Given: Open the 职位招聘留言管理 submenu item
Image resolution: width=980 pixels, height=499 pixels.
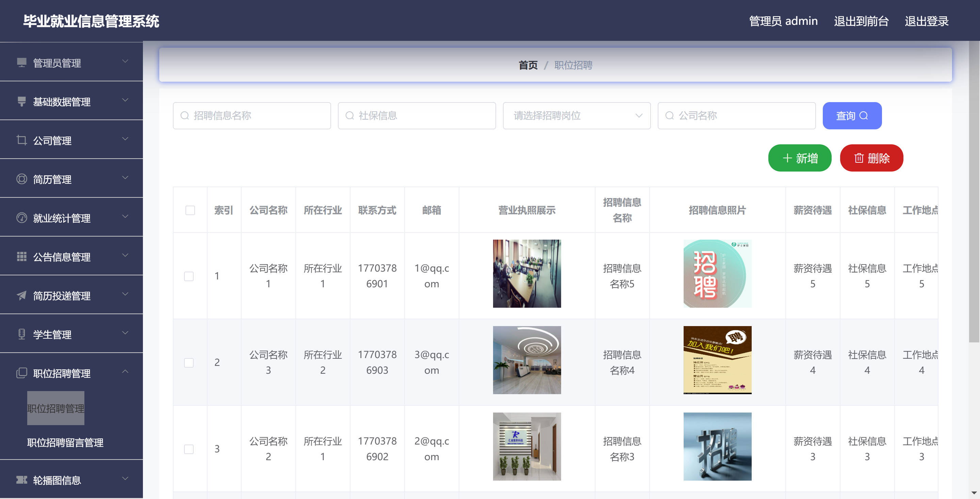Looking at the screenshot, I should (x=65, y=442).
